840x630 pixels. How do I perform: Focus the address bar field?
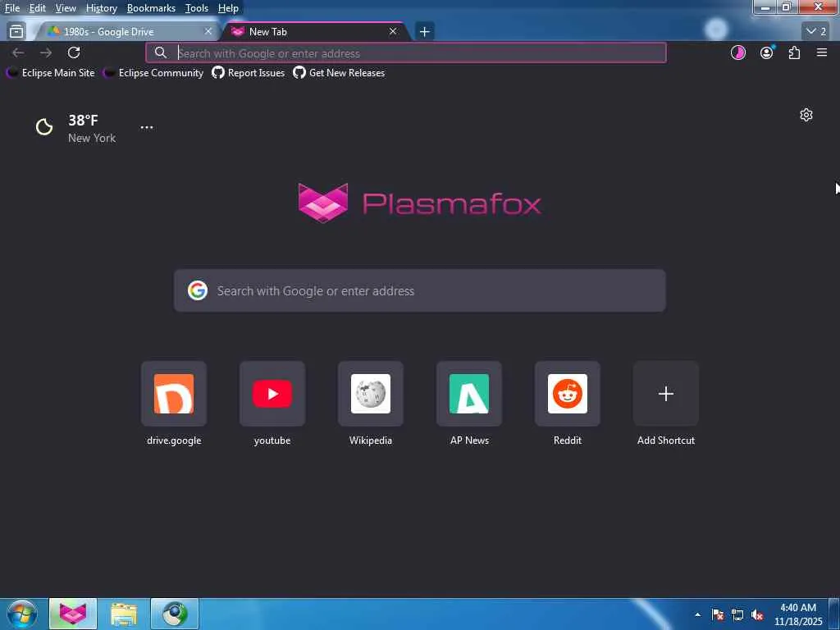(405, 53)
